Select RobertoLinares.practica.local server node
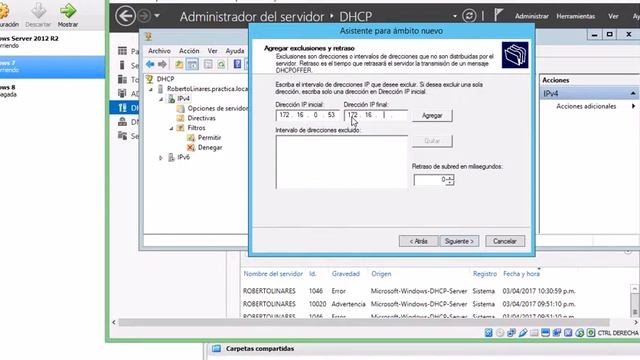Image resolution: width=640 pixels, height=360 pixels. tap(207, 89)
